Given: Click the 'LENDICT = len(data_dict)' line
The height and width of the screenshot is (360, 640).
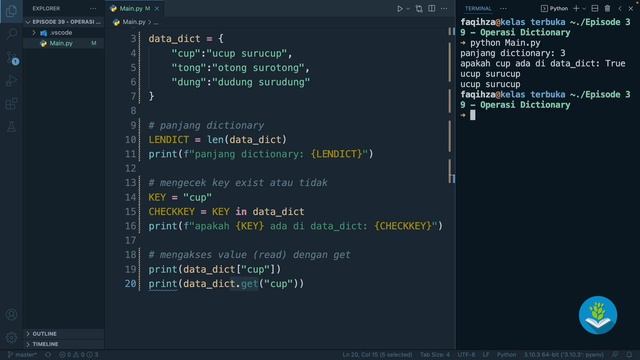Looking at the screenshot, I should [218, 140].
